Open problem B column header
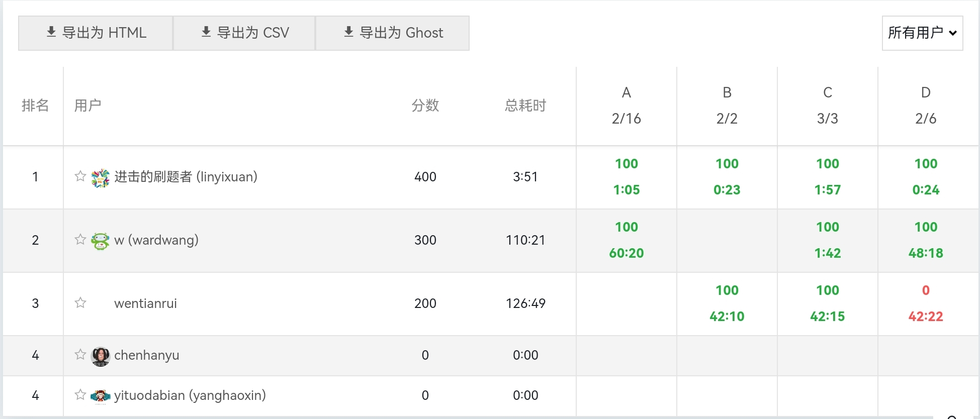The height and width of the screenshot is (419, 980). (x=727, y=92)
